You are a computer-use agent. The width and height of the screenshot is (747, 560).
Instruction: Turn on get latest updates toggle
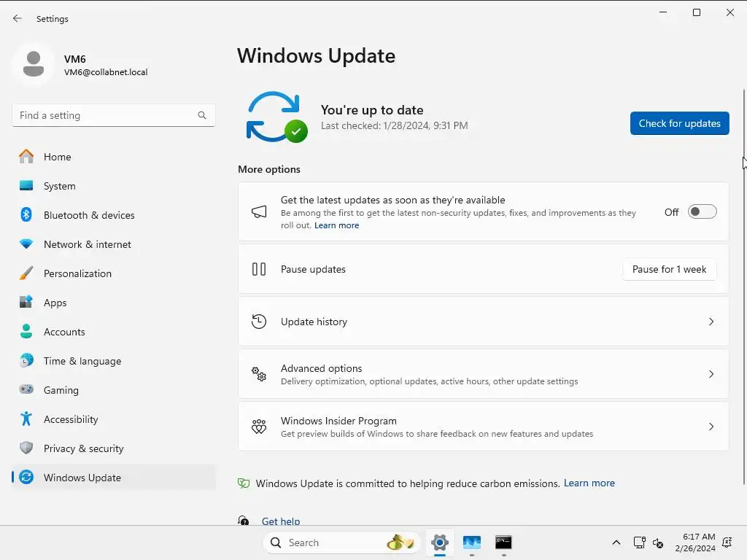pos(703,211)
